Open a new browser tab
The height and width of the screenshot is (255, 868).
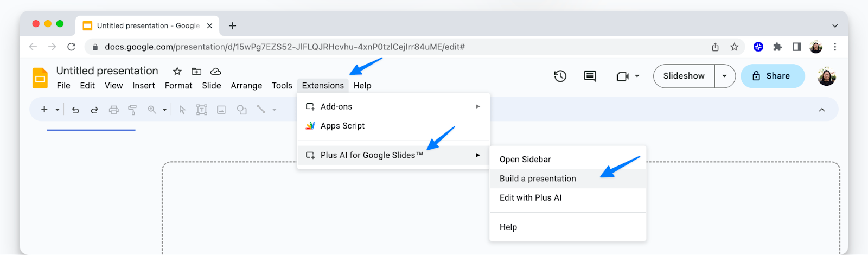tap(232, 25)
